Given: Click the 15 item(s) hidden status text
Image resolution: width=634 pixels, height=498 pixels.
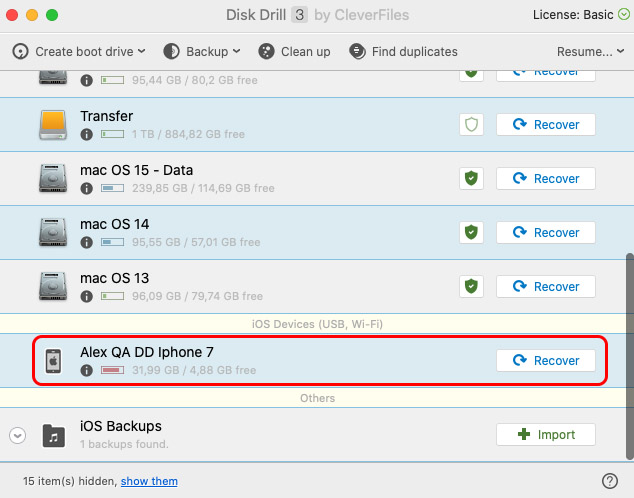Looking at the screenshot, I should tap(70, 481).
